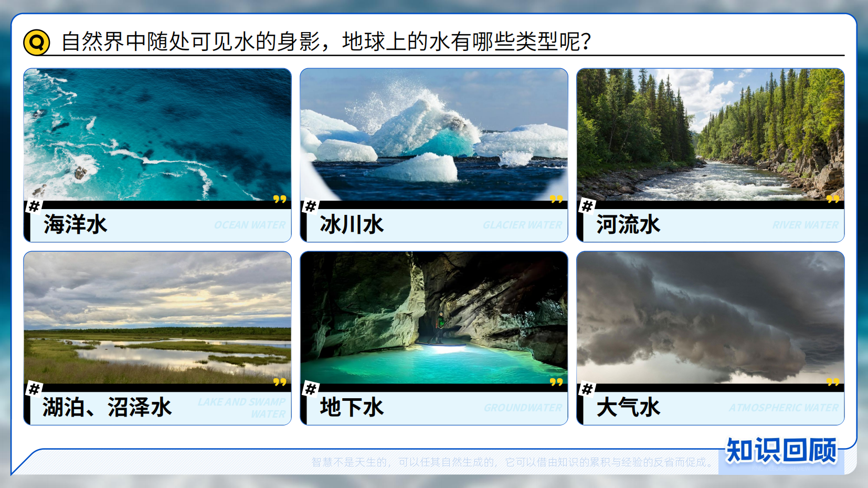This screenshot has height=488, width=868.
Task: Click the faint LAKE AND SWAMP WATER label
Action: pos(242,408)
